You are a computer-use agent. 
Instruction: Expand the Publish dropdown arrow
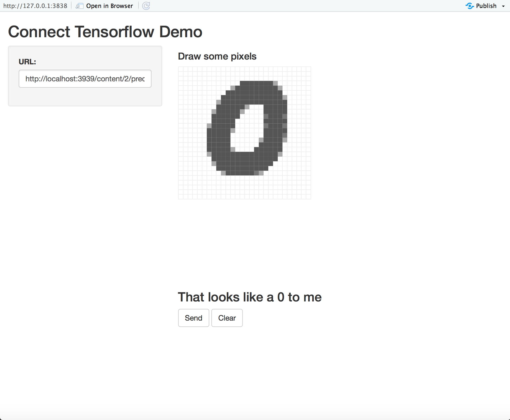(503, 6)
